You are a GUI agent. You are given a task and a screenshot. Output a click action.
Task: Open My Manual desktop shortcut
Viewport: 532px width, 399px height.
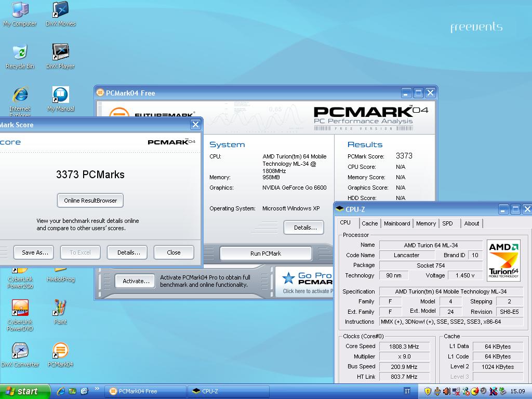coord(60,99)
